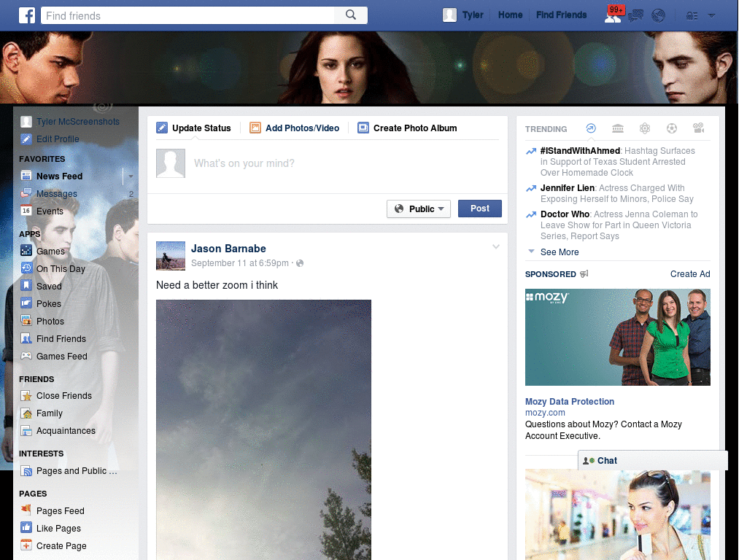
Task: Click the mozy.com link
Action: (x=545, y=413)
